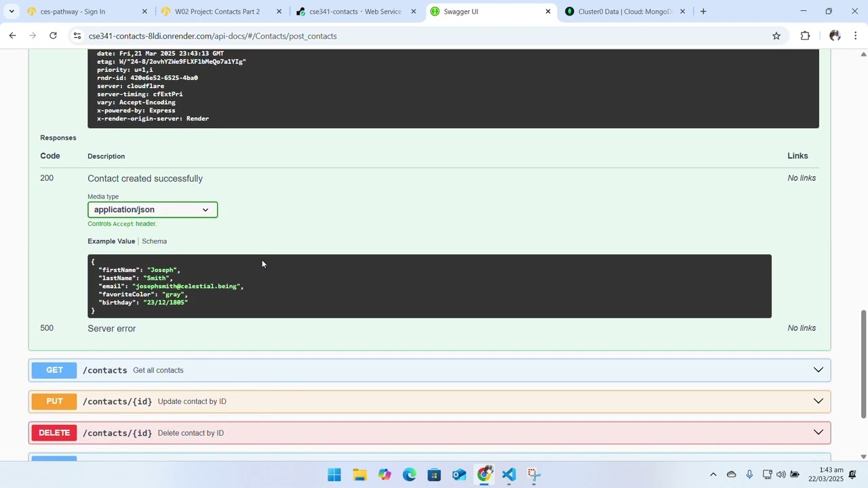The height and width of the screenshot is (488, 868).
Task: Expand the DELETE /contacts/{id} endpoint
Action: point(429,432)
